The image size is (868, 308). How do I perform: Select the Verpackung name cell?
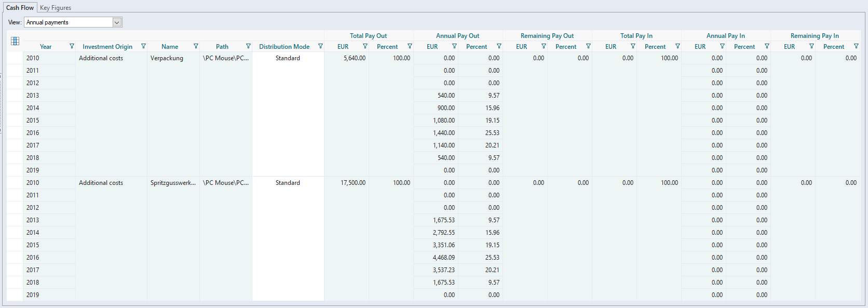(x=167, y=58)
